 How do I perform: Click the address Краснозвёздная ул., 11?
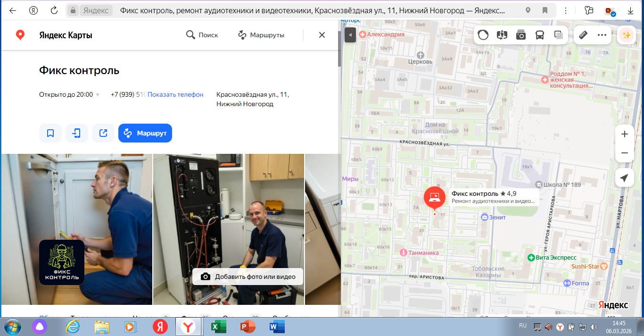(253, 94)
